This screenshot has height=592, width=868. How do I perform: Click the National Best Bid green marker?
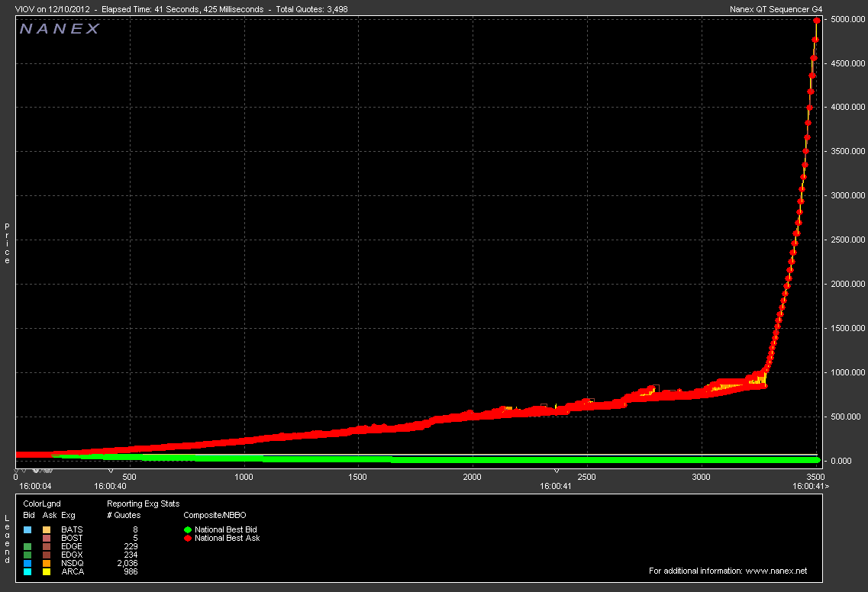point(188,530)
